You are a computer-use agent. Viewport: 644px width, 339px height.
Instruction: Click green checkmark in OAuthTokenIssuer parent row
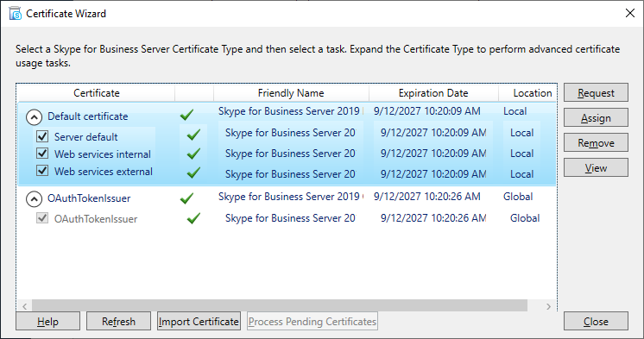click(x=186, y=198)
